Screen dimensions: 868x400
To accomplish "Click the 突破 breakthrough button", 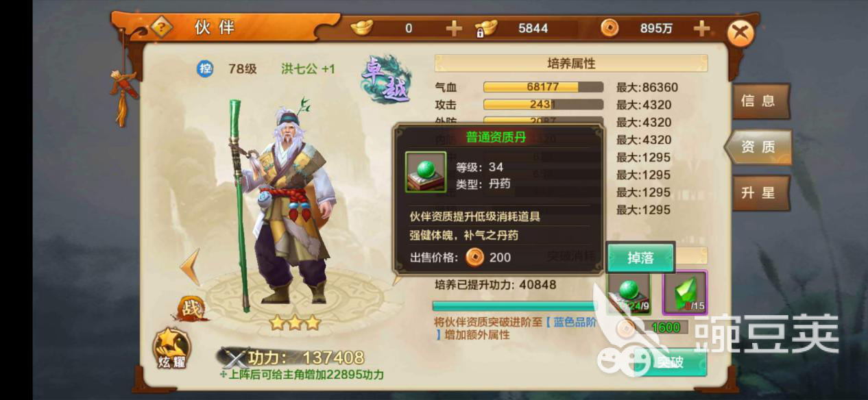I will [x=670, y=362].
